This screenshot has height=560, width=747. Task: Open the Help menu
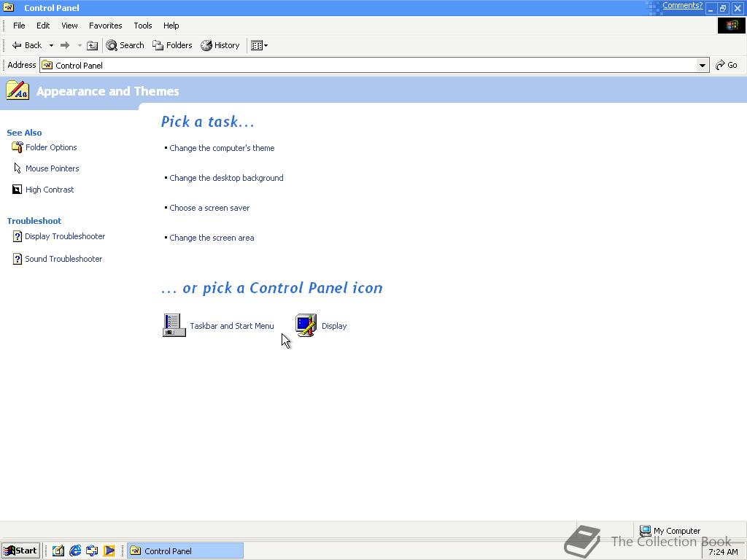[171, 26]
